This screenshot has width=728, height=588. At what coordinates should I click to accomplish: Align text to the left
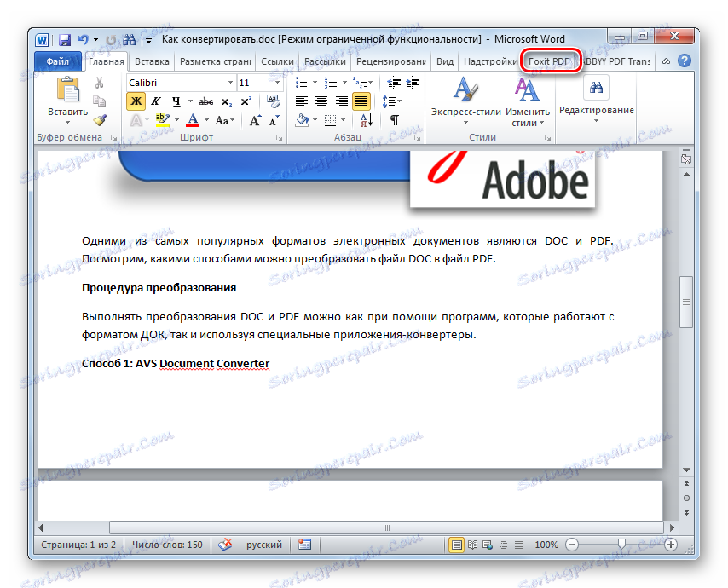[x=302, y=101]
